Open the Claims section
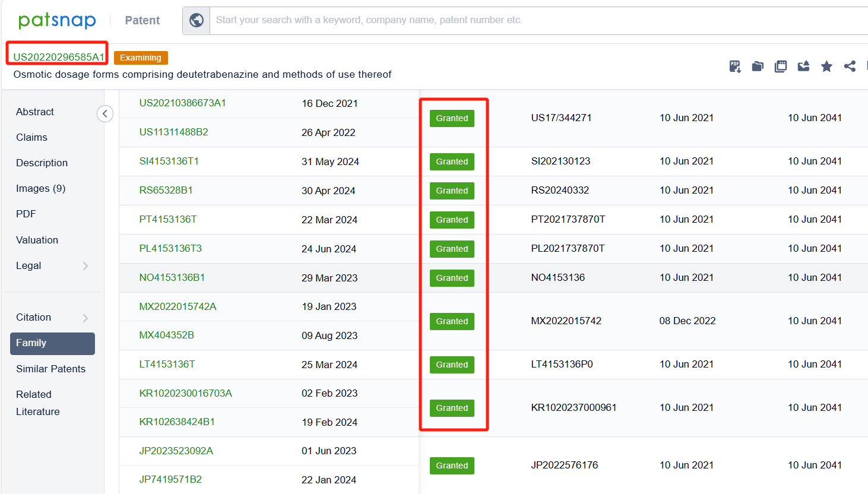The width and height of the screenshot is (868, 494). 31,137
